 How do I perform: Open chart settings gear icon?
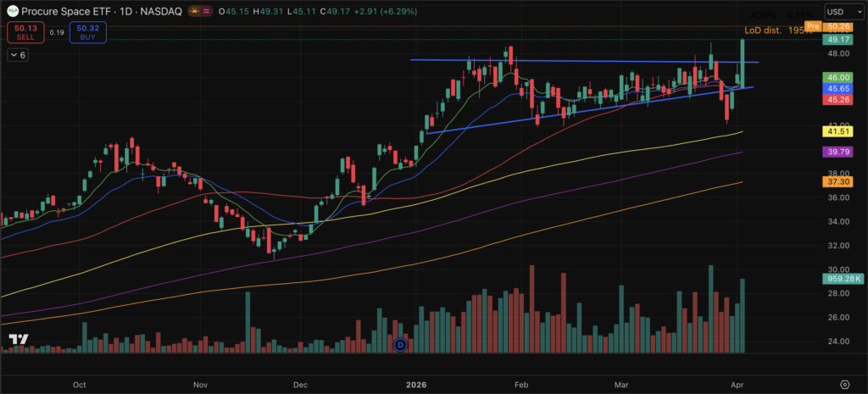[844, 384]
